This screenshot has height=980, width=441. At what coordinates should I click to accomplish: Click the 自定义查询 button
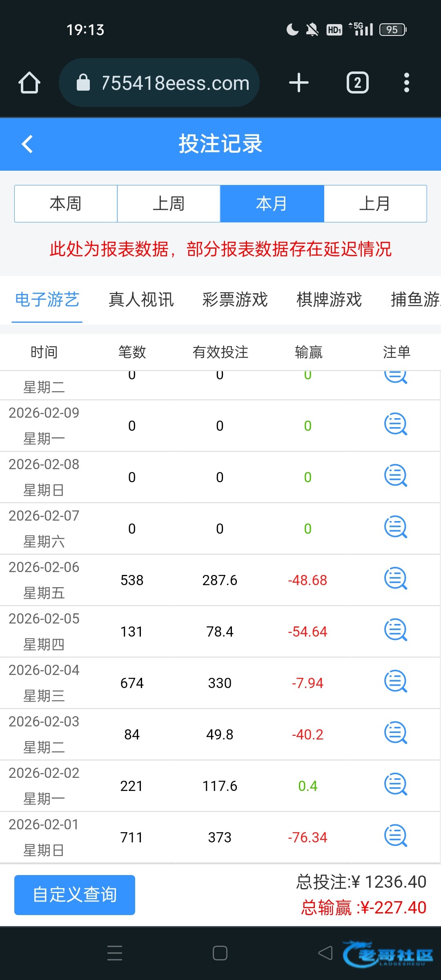(75, 895)
